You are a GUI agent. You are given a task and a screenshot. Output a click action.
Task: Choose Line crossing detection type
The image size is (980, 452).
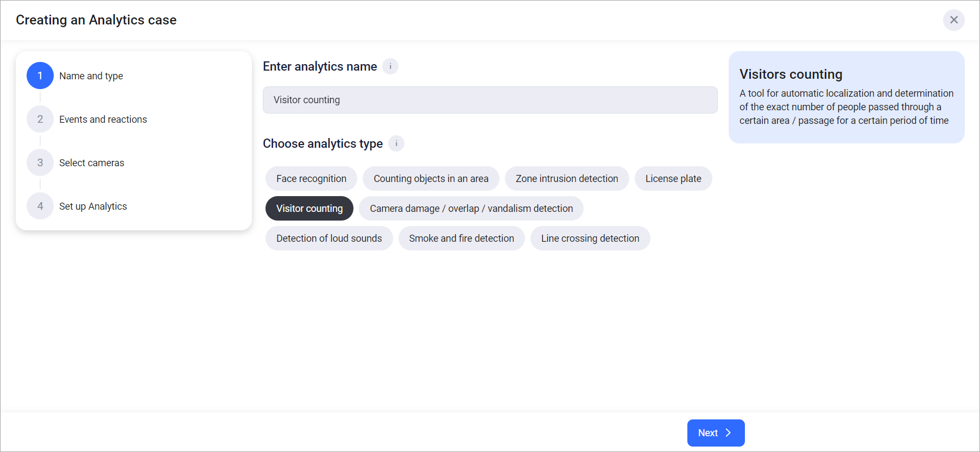pyautogui.click(x=590, y=238)
